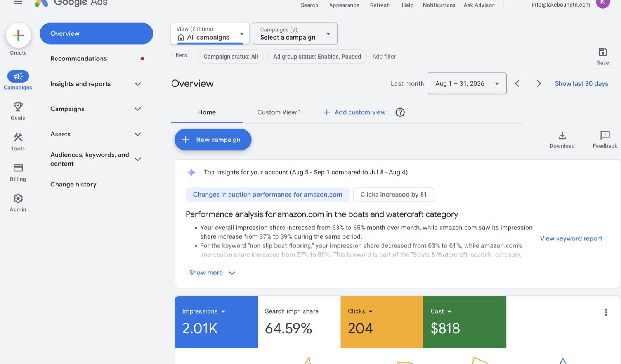The image size is (621, 364).
Task: Click the account email info@lakeboundtn.com
Action: click(560, 5)
